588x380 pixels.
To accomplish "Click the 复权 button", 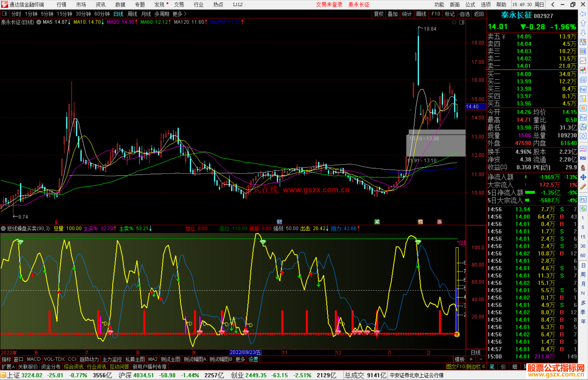I will 379,14.
